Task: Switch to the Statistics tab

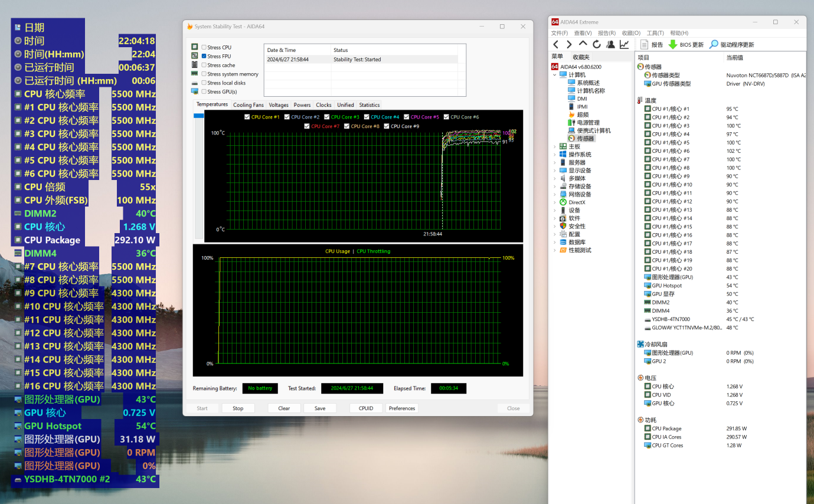Action: [370, 105]
